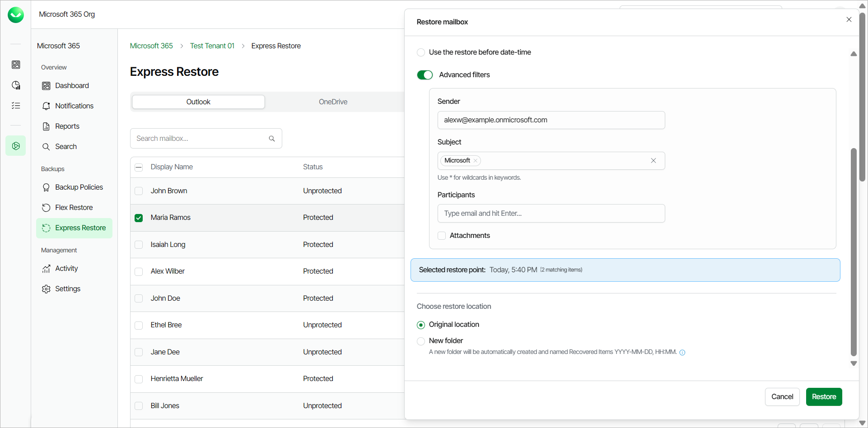Click the info icon next to the new folder note
Viewport: 868px width, 428px height.
(x=682, y=353)
